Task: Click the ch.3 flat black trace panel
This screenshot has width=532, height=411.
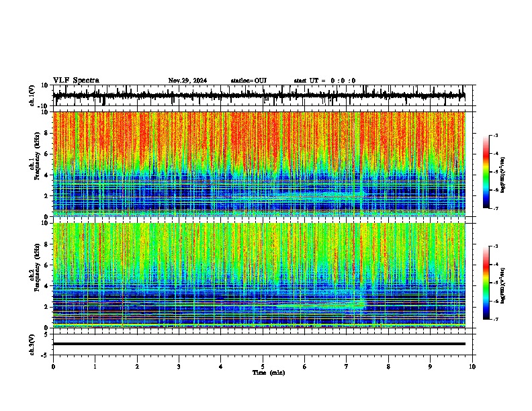Action: pyautogui.click(x=262, y=345)
